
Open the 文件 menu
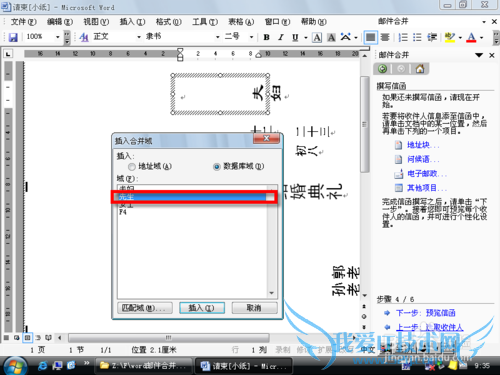(x=24, y=22)
